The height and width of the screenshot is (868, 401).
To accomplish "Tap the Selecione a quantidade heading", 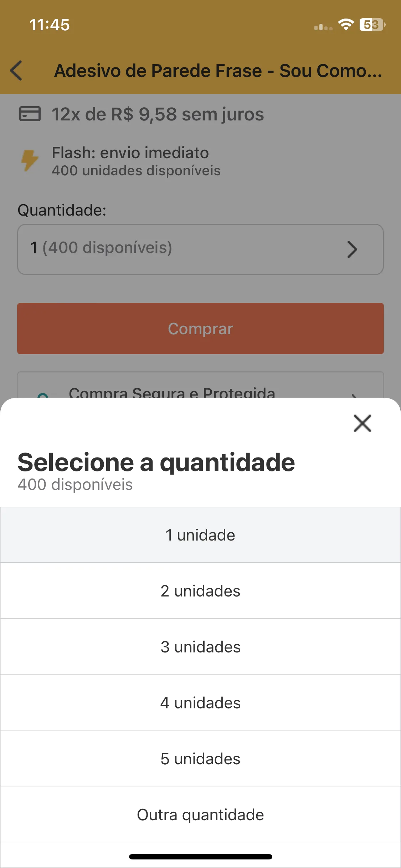I will [156, 463].
